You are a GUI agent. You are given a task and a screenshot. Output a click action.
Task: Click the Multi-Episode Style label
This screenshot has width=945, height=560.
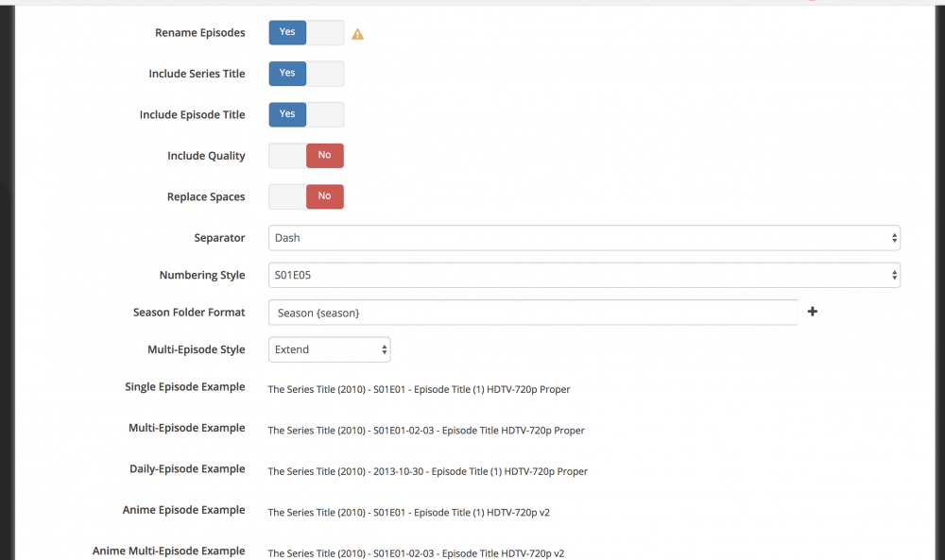click(197, 349)
